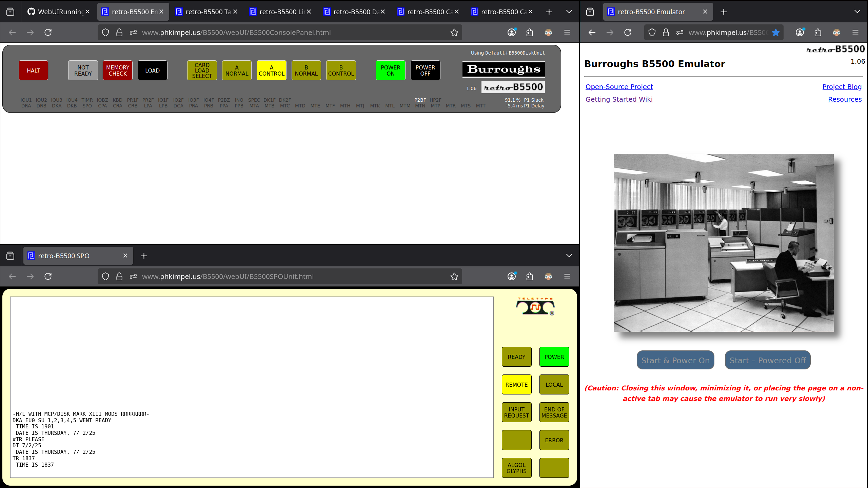Switch the SPO to LOCAL mode
Image resolution: width=868 pixels, height=488 pixels.
tap(554, 385)
